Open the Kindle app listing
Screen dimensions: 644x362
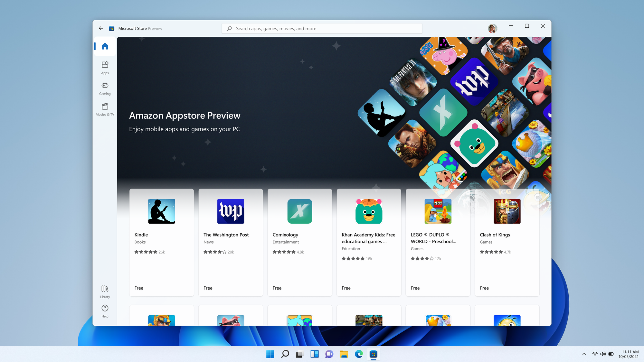click(x=161, y=242)
